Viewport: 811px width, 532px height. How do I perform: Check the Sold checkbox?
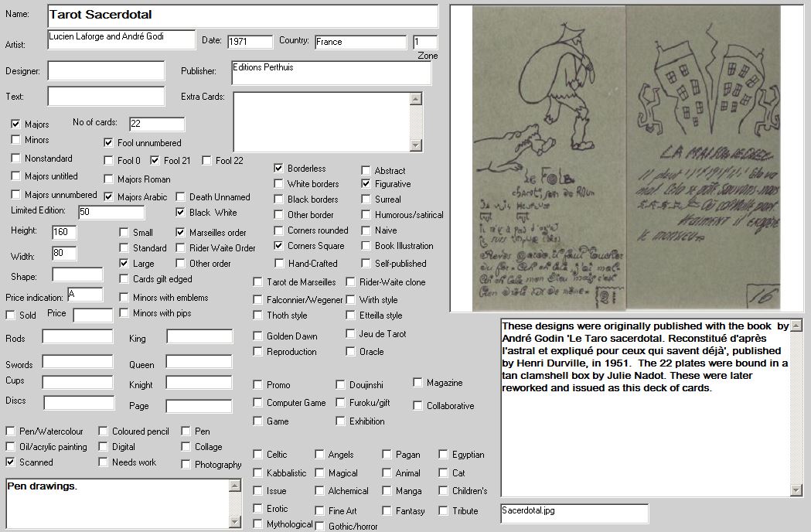pos(11,315)
